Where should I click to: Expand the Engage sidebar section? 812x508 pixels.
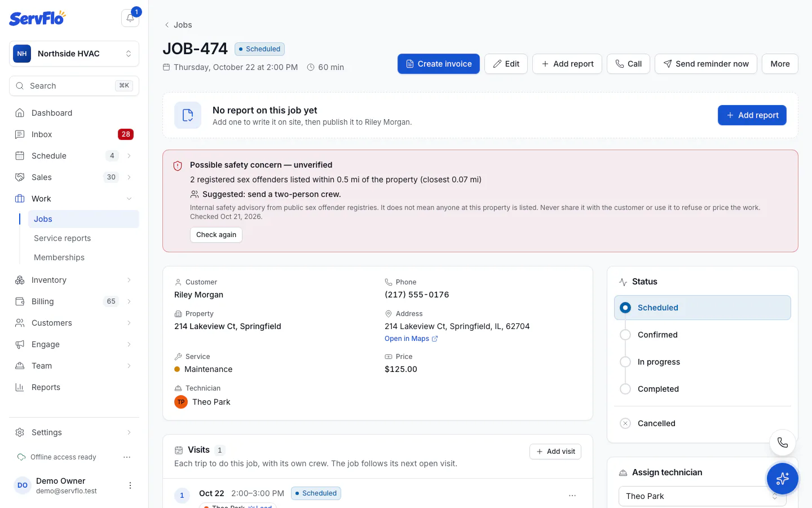129,344
